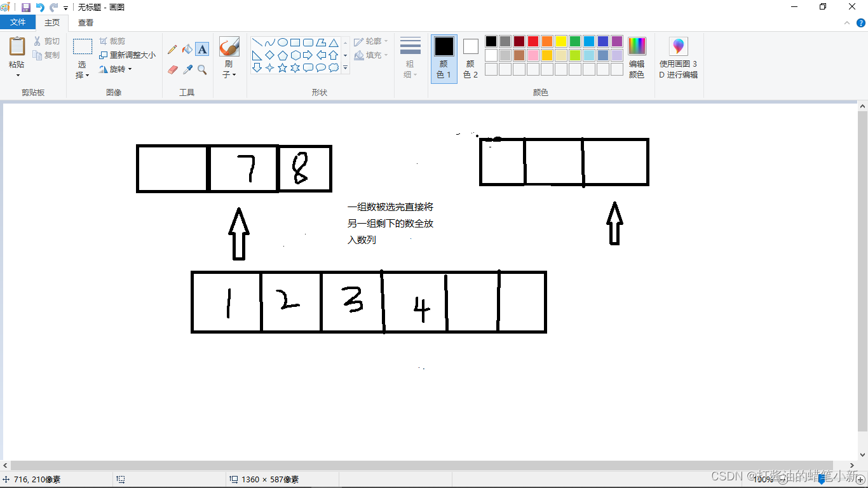Click the zoom in plus button
868x488 pixels.
pos(861,480)
